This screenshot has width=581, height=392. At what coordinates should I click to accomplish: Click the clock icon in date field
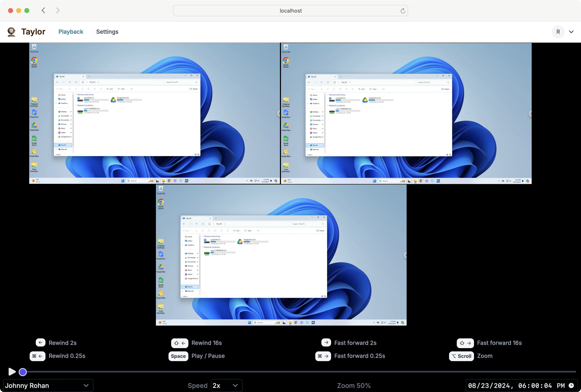coord(571,385)
